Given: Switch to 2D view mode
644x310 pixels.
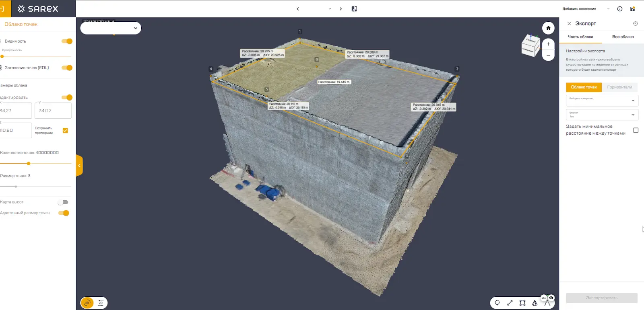Looking at the screenshot, I should click(101, 303).
